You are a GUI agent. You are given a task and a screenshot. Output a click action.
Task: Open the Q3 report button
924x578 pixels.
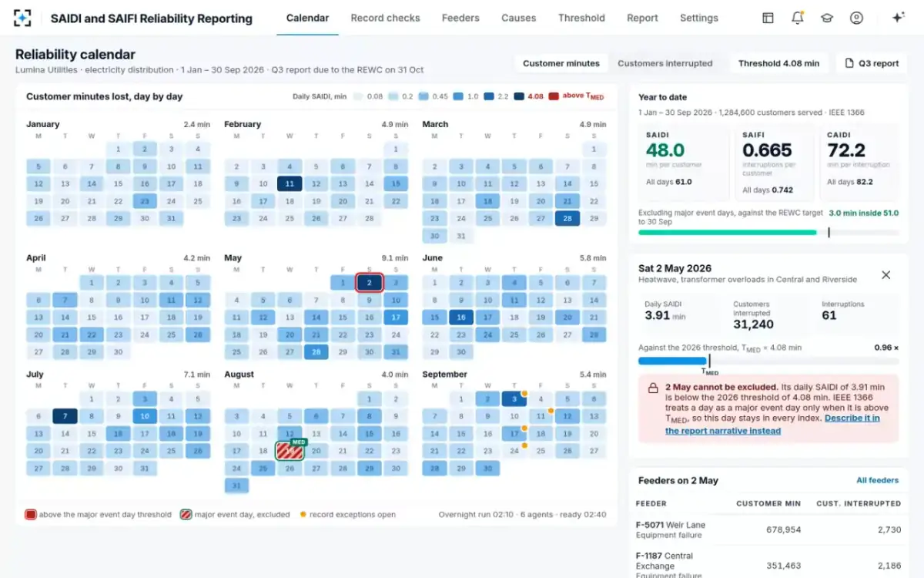[872, 63]
